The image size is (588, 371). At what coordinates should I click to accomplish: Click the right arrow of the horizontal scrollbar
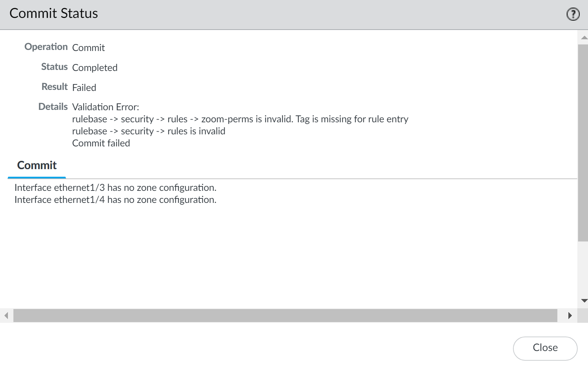[570, 315]
